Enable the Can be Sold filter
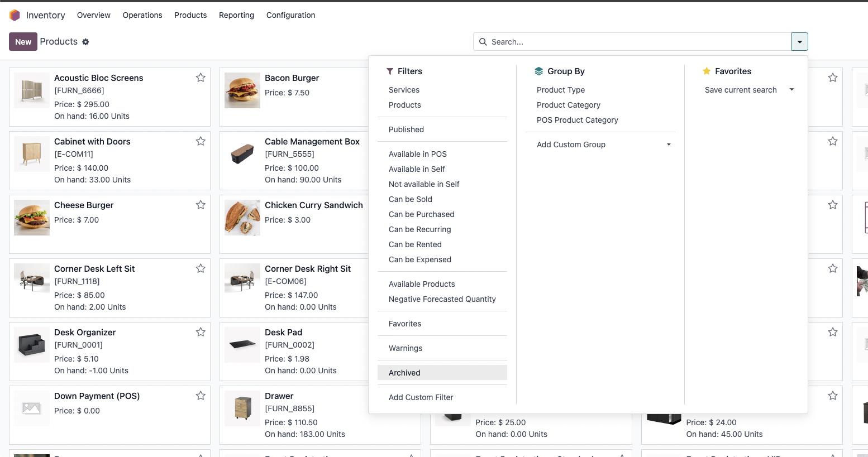 (442, 199)
